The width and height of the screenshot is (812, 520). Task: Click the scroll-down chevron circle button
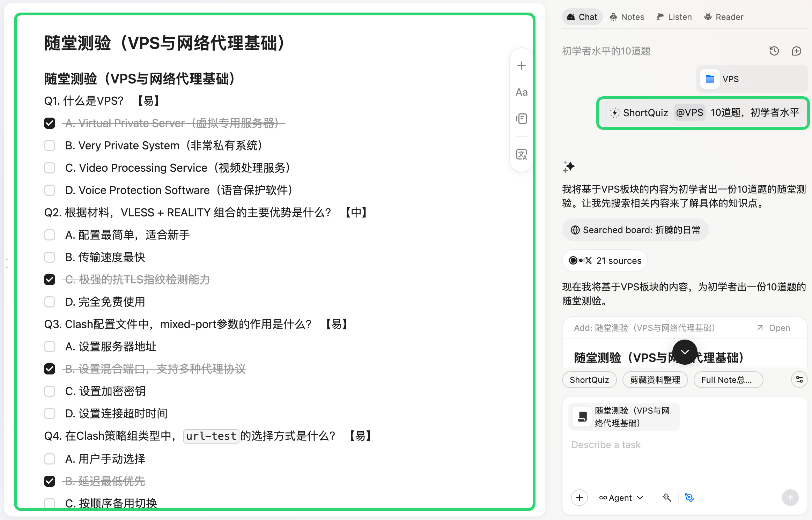(x=685, y=352)
